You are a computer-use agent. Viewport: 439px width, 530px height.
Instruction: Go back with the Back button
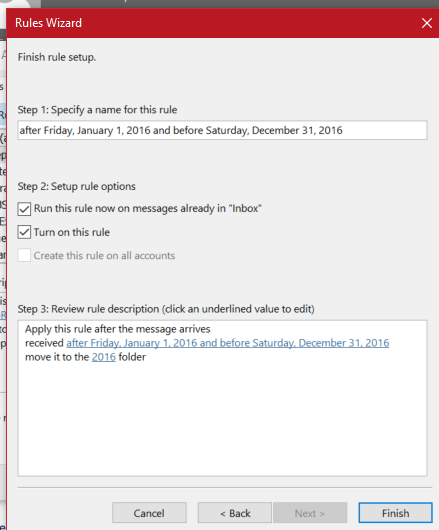point(235,513)
